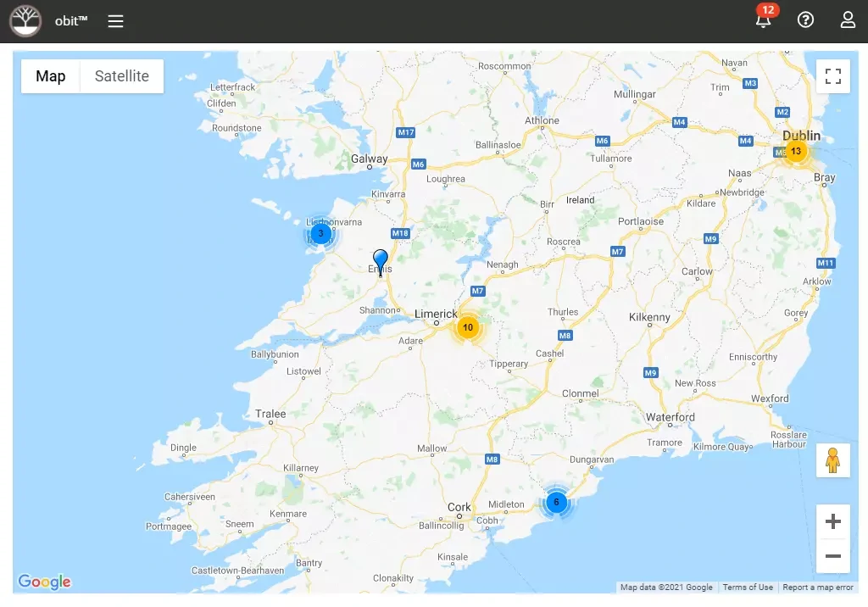Switch to Satellite view tab
This screenshot has width=868, height=607.
(122, 76)
